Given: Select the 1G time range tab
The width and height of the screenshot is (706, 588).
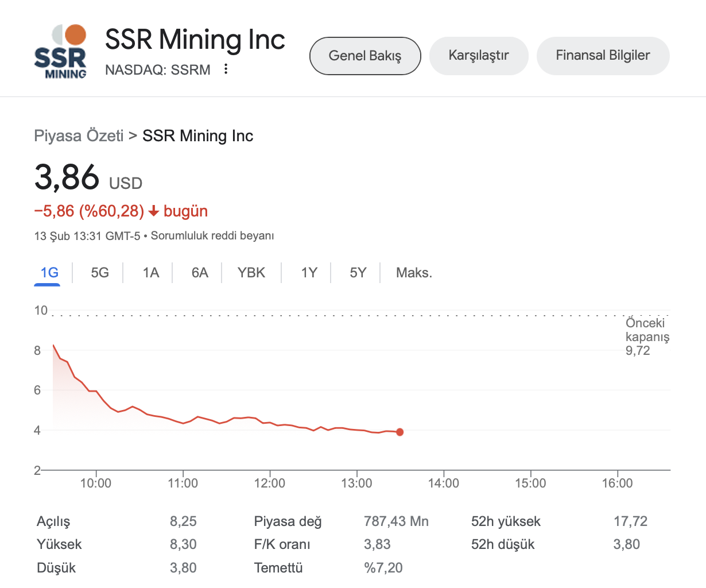Looking at the screenshot, I should (x=49, y=273).
